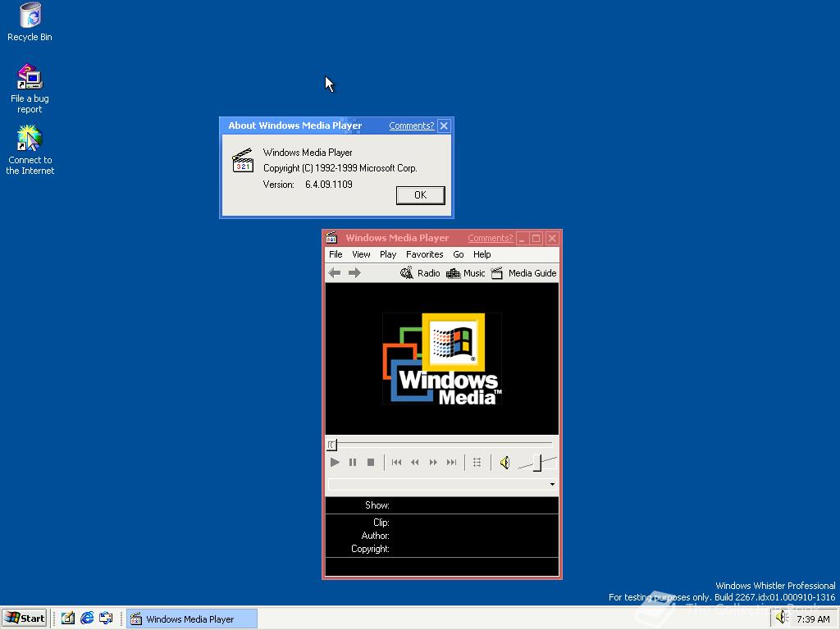The image size is (840, 630).
Task: Click the tray volume speaker icon
Action: (782, 618)
